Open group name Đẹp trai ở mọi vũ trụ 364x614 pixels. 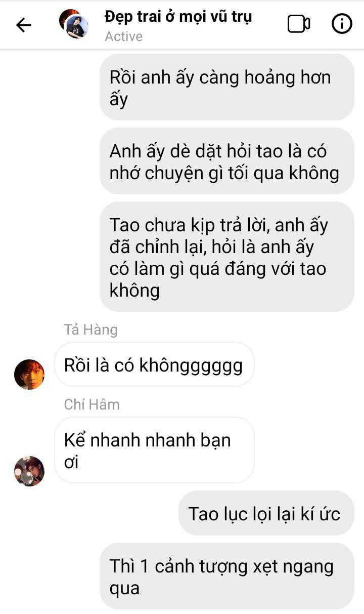[178, 17]
